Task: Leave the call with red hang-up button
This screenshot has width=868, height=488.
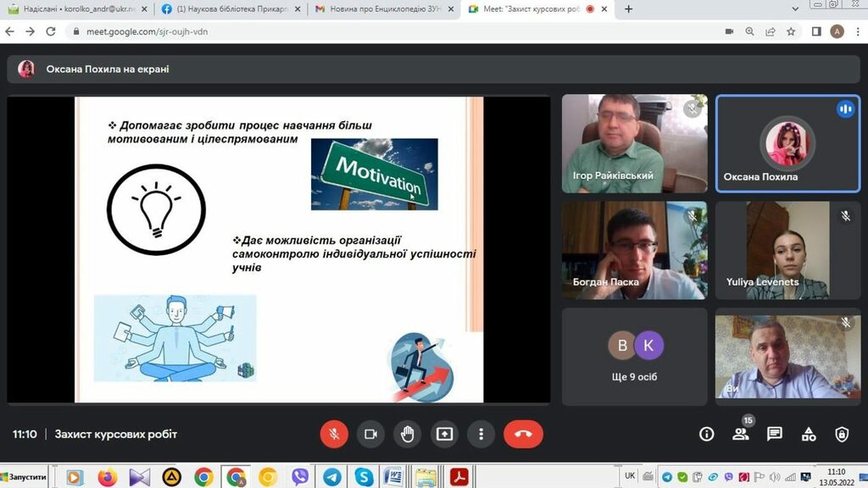Action: pos(523,434)
